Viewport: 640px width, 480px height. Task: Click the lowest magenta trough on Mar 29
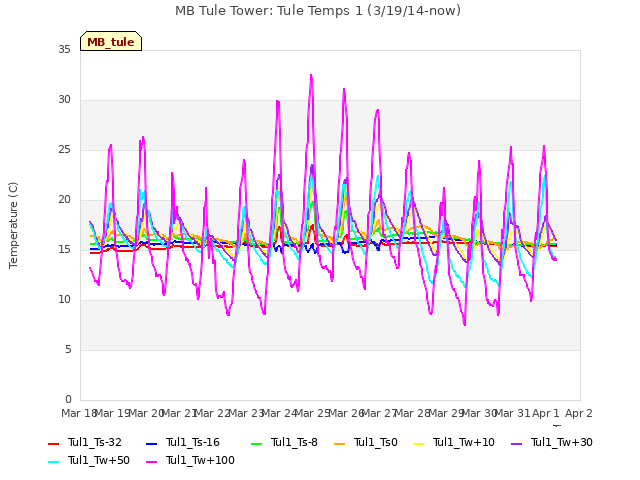(464, 324)
